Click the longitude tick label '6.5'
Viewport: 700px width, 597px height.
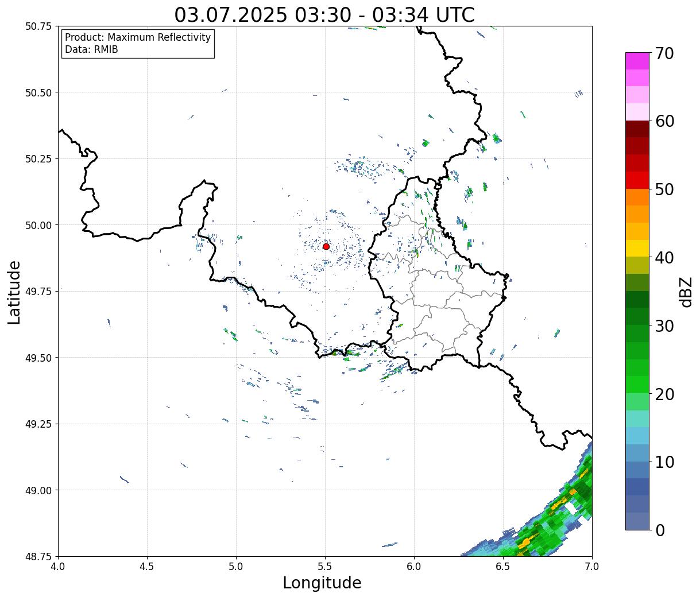[x=503, y=567]
